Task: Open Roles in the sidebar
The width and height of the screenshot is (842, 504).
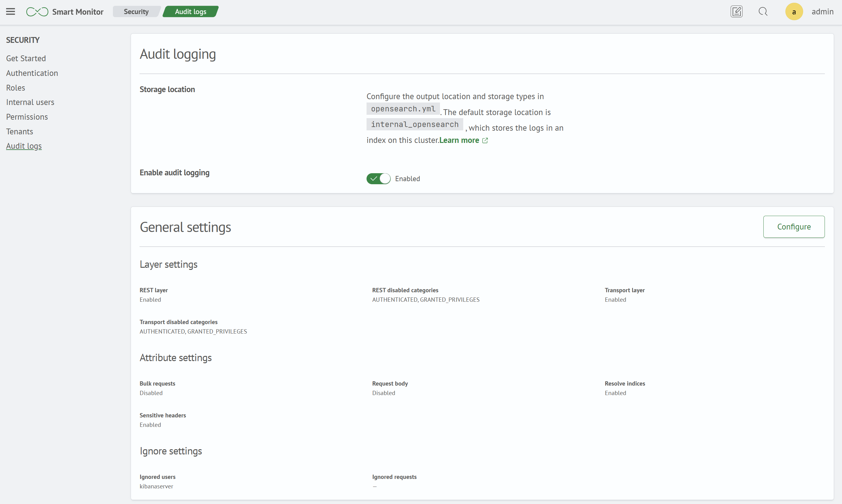Action: pyautogui.click(x=16, y=88)
